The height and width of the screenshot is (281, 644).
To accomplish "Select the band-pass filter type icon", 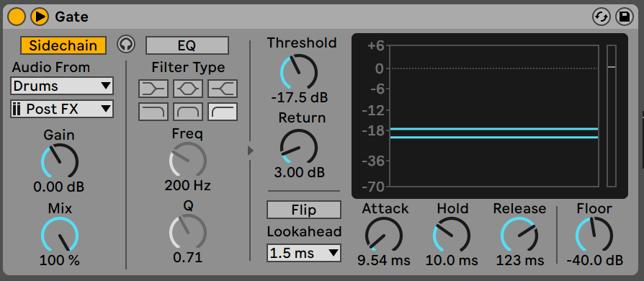I will 188,112.
